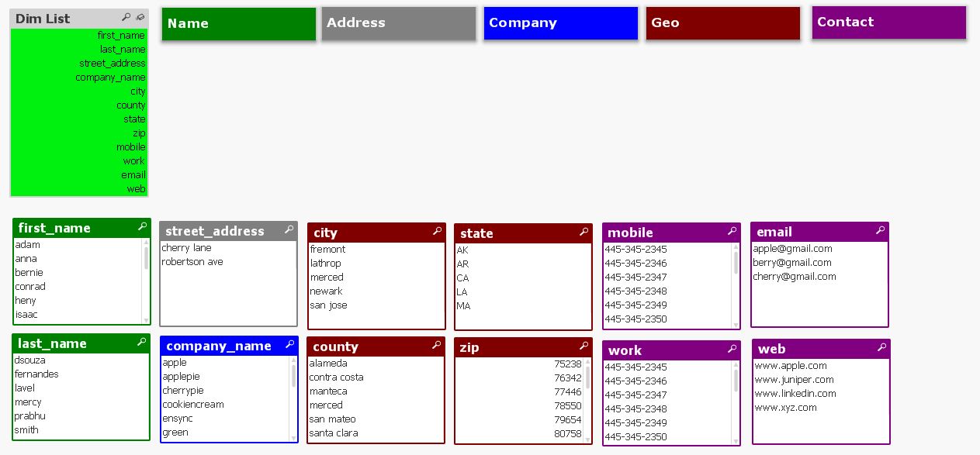The width and height of the screenshot is (980, 455).
Task: Switch to the Geo section header
Action: coord(722,22)
